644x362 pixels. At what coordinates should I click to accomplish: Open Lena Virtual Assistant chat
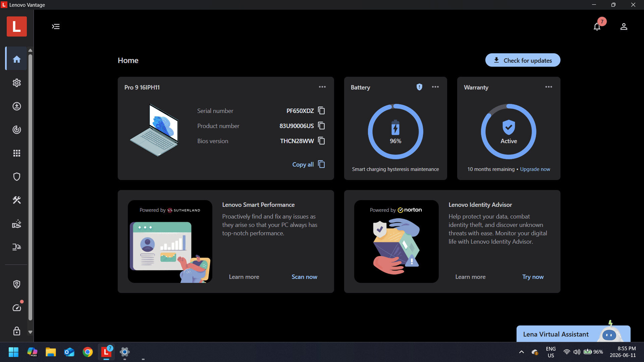point(573,334)
